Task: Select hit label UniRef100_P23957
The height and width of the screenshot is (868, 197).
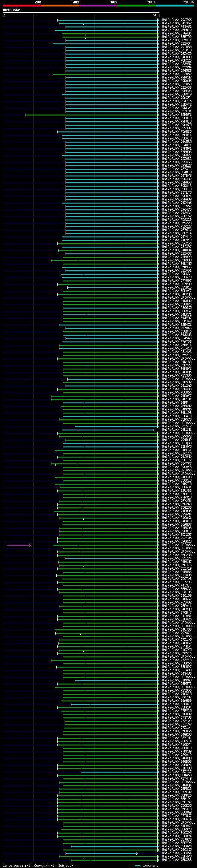Action: point(176,64)
